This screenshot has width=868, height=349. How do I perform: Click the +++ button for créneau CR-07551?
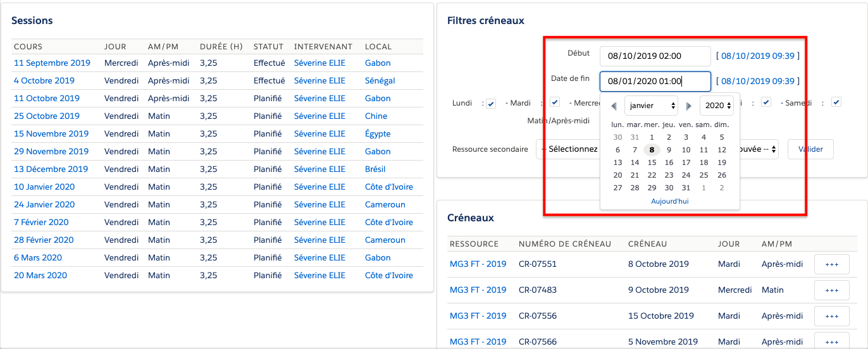click(x=831, y=264)
